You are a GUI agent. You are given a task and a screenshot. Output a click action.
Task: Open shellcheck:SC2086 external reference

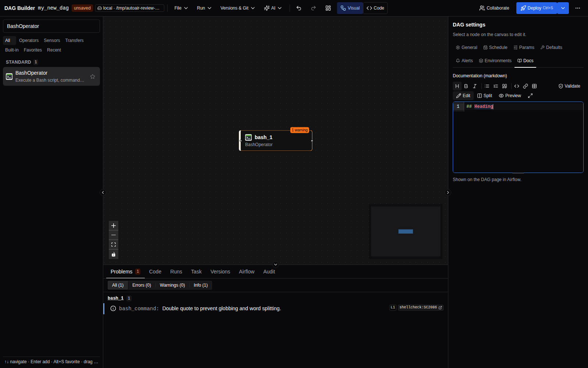tap(421, 307)
